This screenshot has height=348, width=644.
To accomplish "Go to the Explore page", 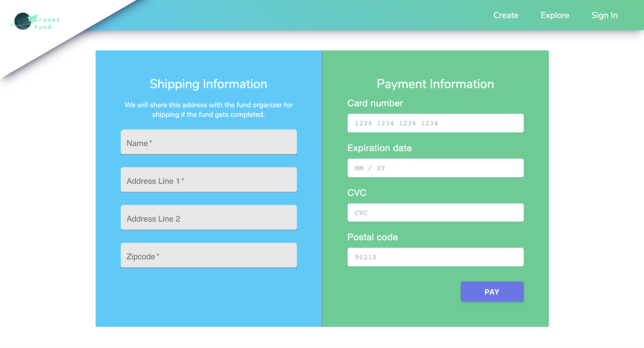I will click(555, 15).
